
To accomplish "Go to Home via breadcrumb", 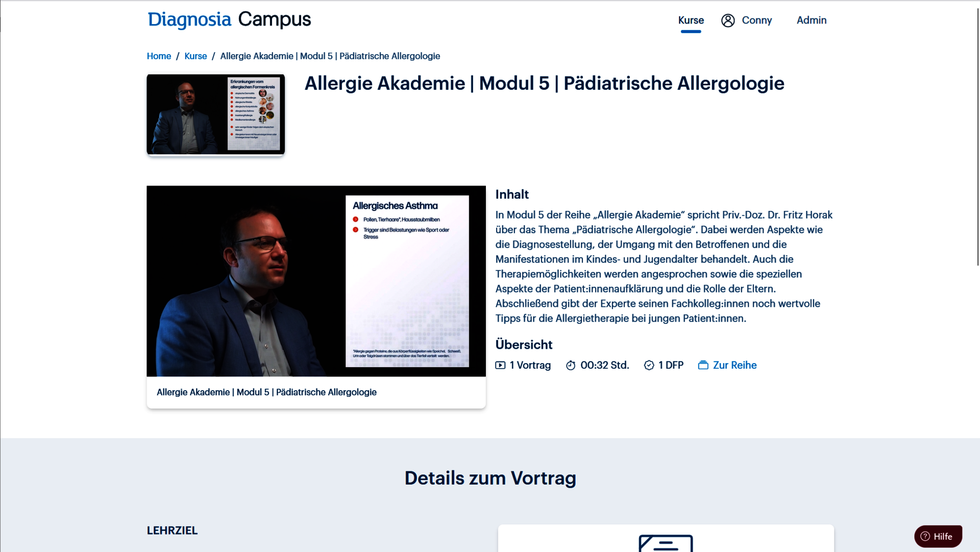I will click(x=159, y=56).
